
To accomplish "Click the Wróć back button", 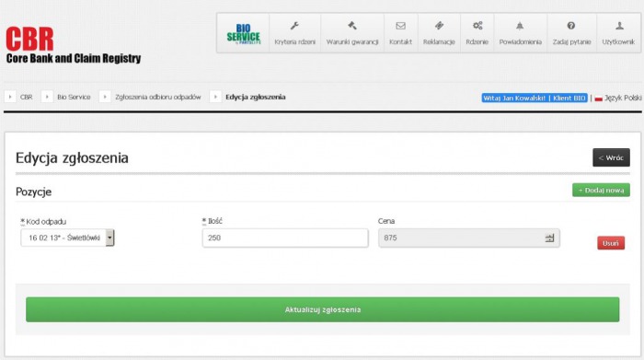I will (611, 157).
